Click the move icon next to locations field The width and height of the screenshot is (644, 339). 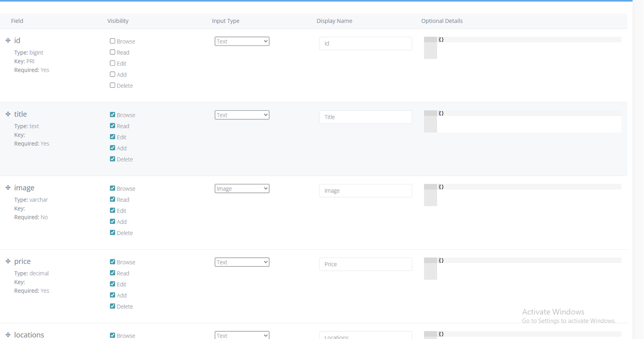pos(8,335)
